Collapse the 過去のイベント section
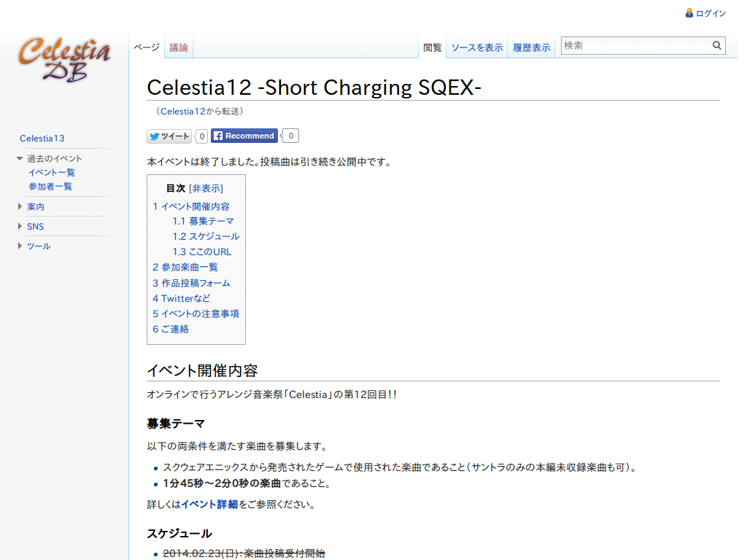 click(54, 158)
